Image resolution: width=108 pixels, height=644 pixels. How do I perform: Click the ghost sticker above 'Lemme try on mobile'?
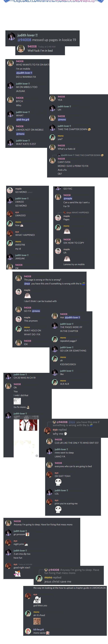pos(67,259)
